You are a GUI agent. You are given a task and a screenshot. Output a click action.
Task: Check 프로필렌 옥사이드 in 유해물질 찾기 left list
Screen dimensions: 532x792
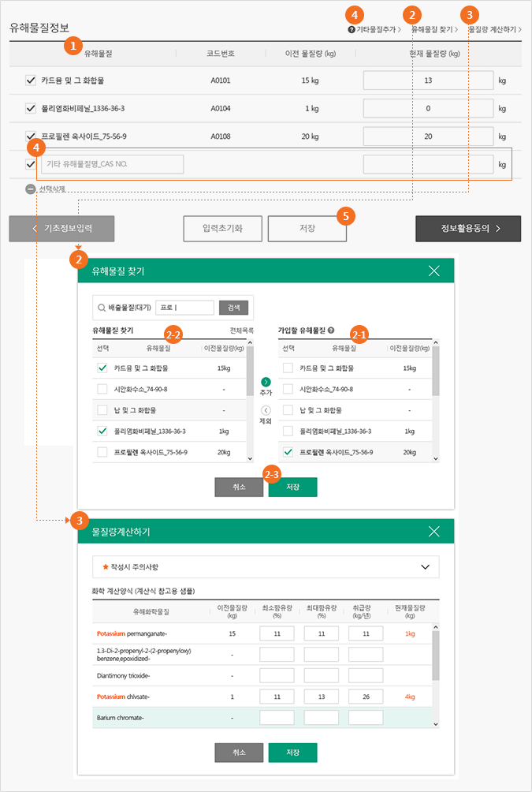102,452
